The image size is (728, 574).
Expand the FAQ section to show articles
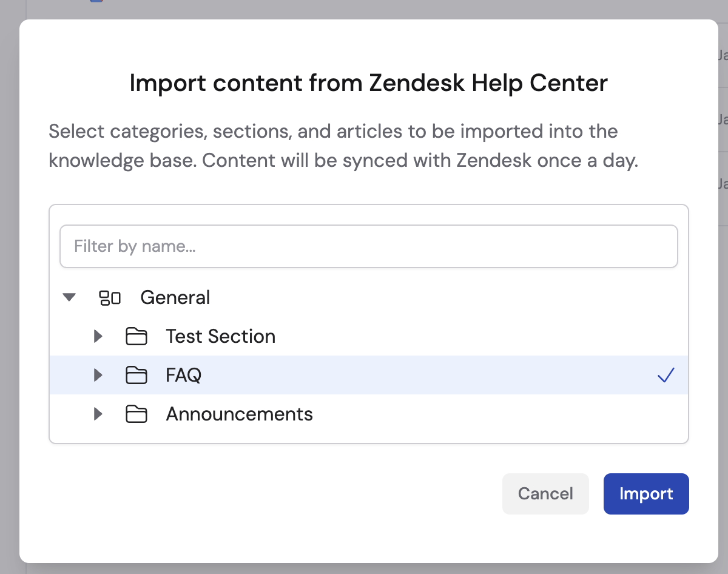(98, 375)
